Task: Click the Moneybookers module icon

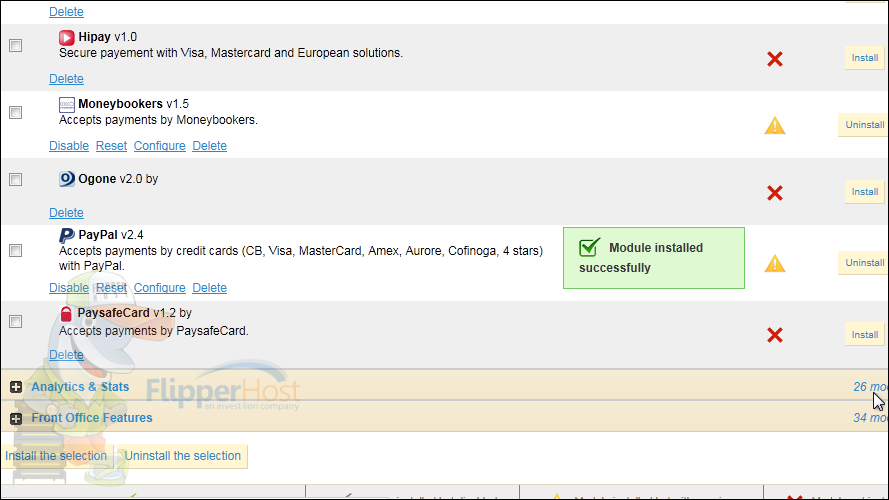Action: click(x=66, y=104)
